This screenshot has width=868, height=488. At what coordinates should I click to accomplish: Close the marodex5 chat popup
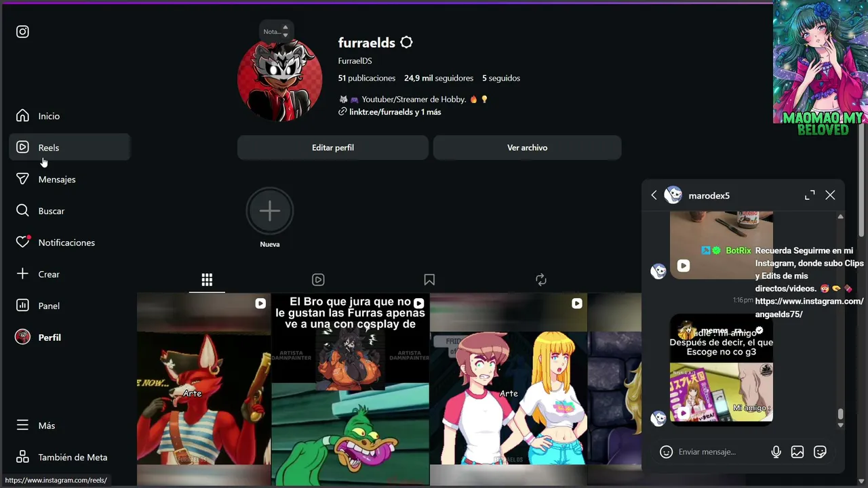830,195
